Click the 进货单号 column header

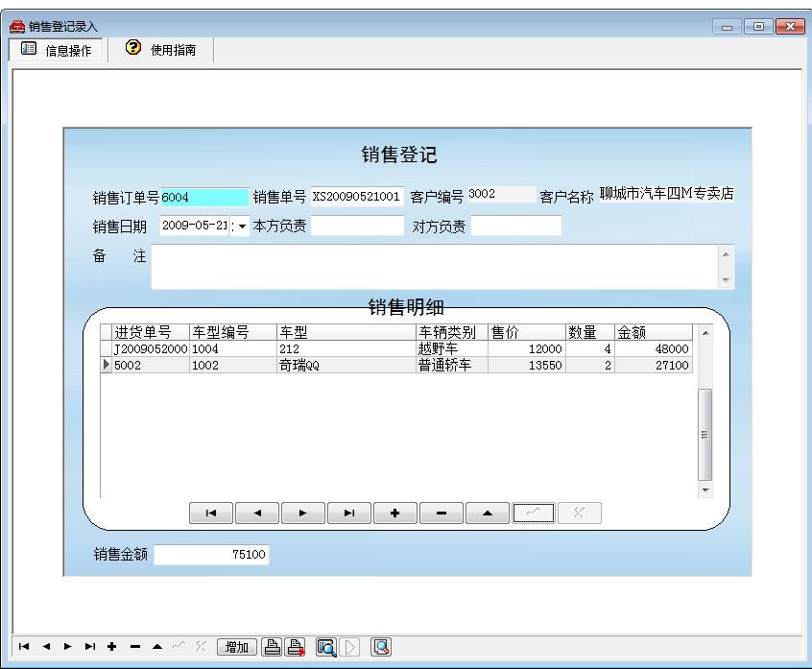(x=151, y=332)
